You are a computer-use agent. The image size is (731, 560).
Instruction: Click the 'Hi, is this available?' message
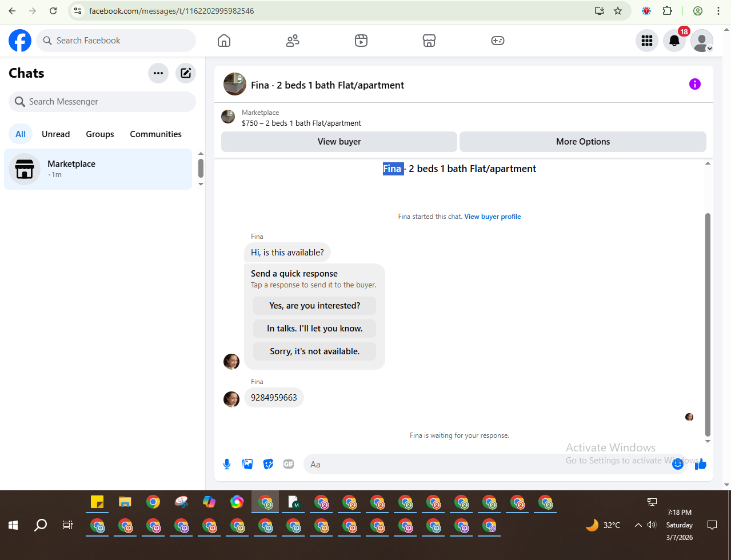pyautogui.click(x=287, y=253)
